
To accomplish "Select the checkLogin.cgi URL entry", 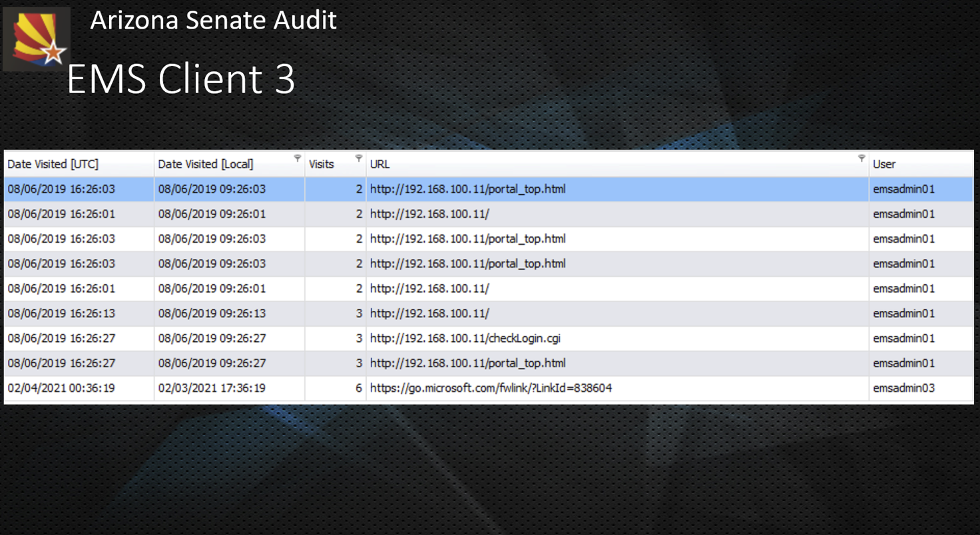I will 465,338.
